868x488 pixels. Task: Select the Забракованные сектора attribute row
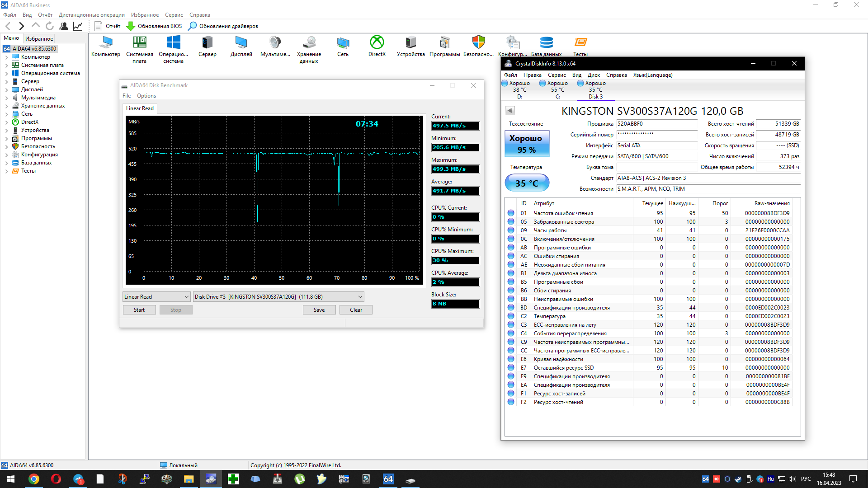click(x=649, y=222)
